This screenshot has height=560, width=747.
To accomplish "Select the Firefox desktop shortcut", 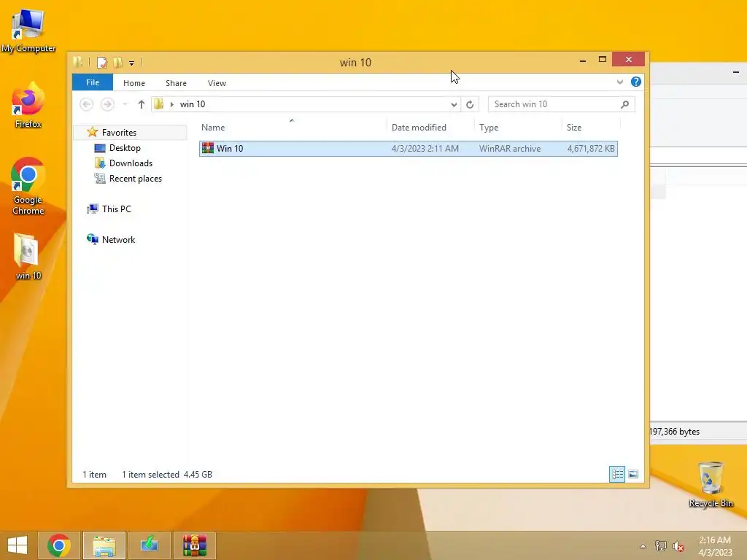I will tap(28, 105).
